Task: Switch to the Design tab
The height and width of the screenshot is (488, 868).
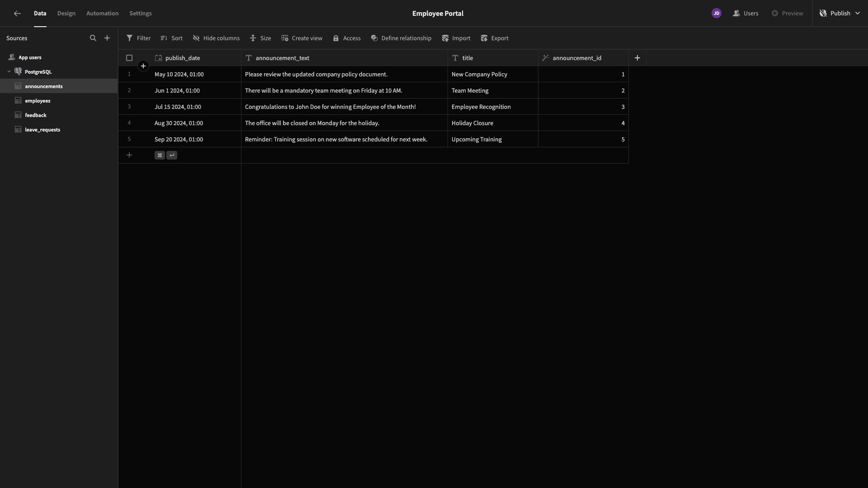Action: [66, 14]
